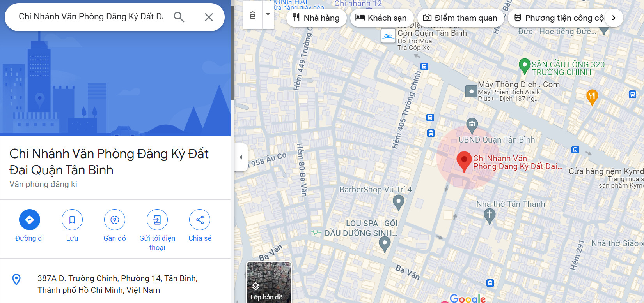Viewport: 644px width, 303px height.
Task: Filter the map by Nhà hàng
Action: click(316, 18)
